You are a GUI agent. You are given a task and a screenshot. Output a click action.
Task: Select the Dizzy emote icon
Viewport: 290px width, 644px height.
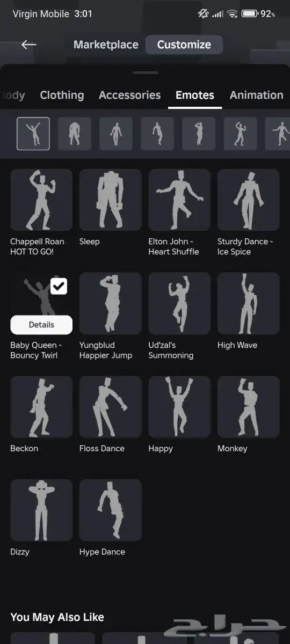pyautogui.click(x=41, y=510)
